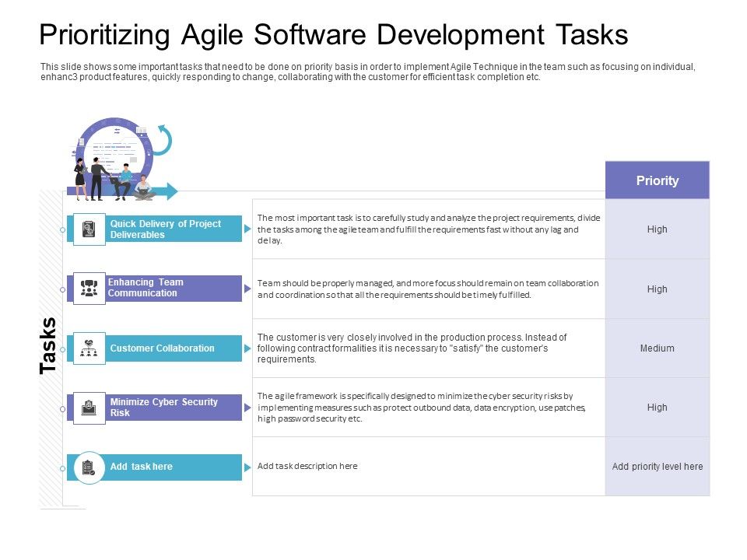Toggle the connector dot beside Customer Collaboration row
The image size is (747, 560).
pos(62,348)
